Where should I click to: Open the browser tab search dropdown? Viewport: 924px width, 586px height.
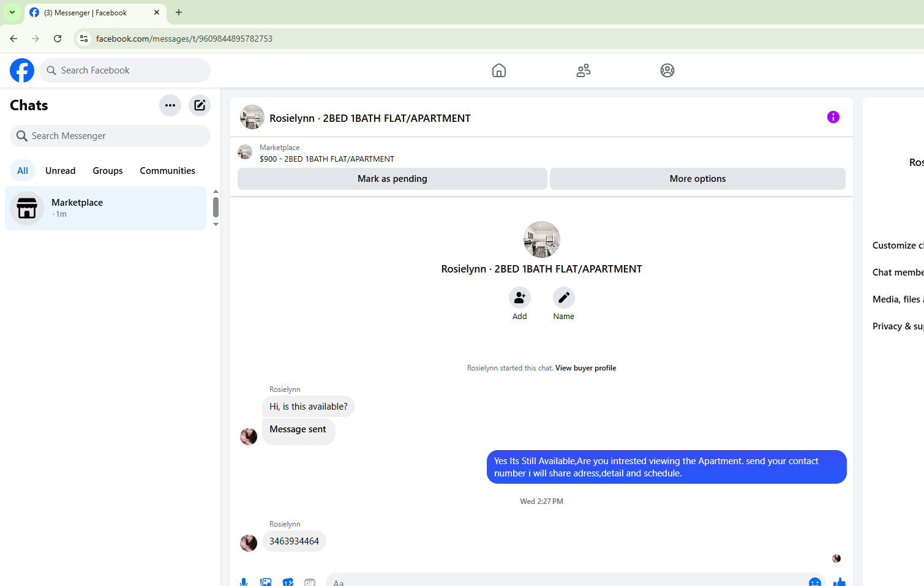coord(12,12)
